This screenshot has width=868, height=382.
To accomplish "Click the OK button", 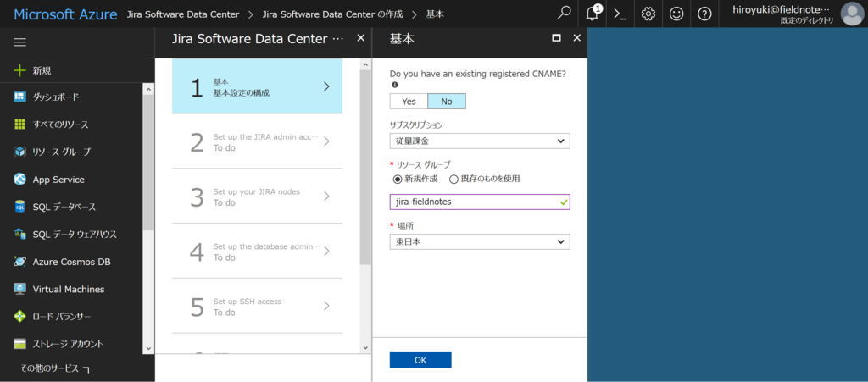I will 420,360.
